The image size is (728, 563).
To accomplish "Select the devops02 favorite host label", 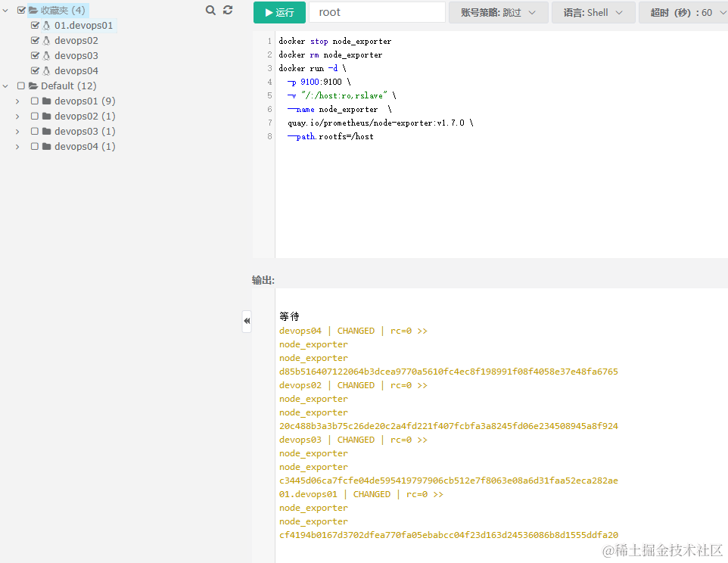I will pyautogui.click(x=76, y=41).
